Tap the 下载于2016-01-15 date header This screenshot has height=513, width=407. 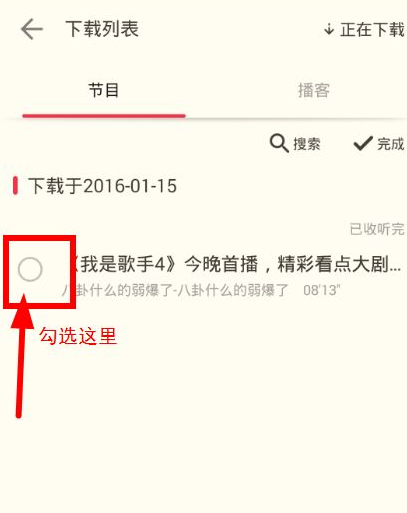102,186
